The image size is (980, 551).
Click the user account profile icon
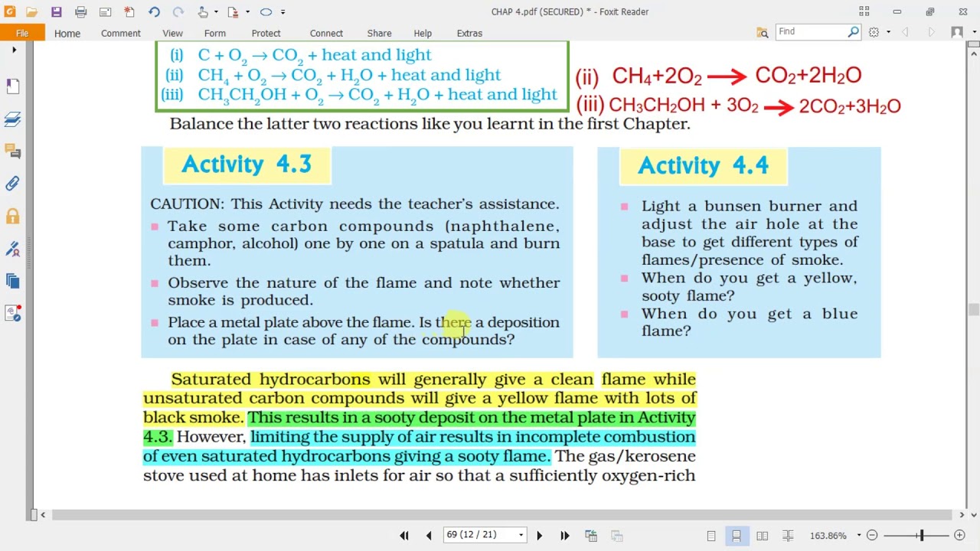(x=956, y=32)
